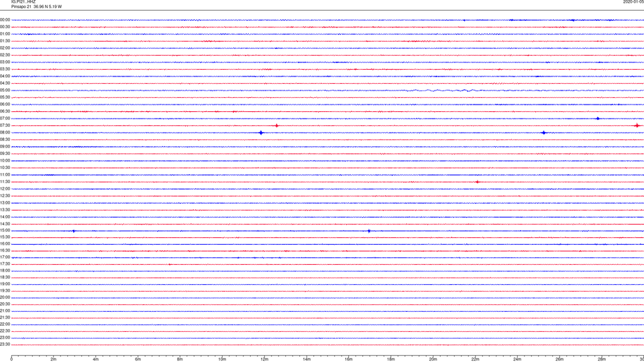This screenshot has width=644, height=362.
Task: Click the "22m" minute axis label
Action: 475,359
